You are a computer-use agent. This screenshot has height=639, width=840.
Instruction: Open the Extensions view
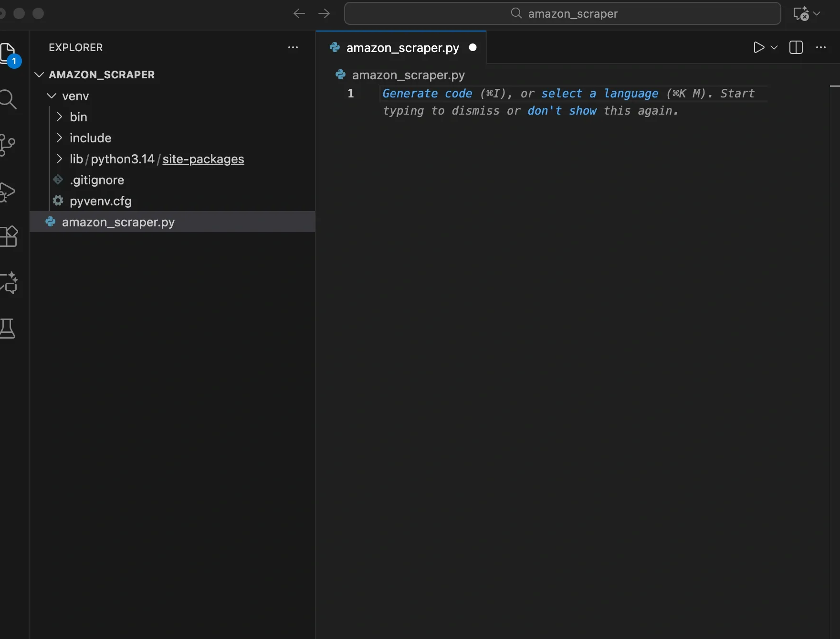pos(10,237)
